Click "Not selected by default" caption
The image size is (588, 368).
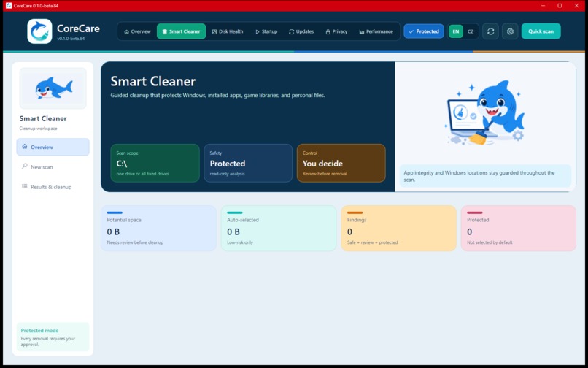pos(490,242)
